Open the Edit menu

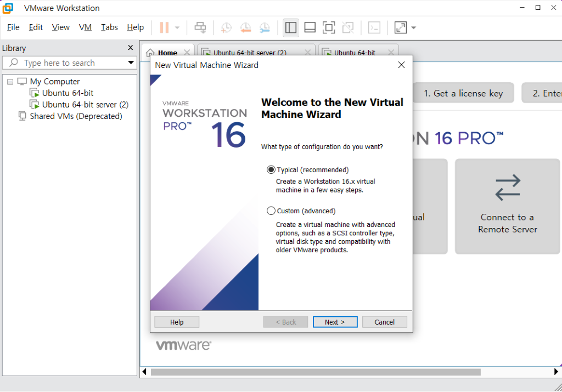point(36,27)
